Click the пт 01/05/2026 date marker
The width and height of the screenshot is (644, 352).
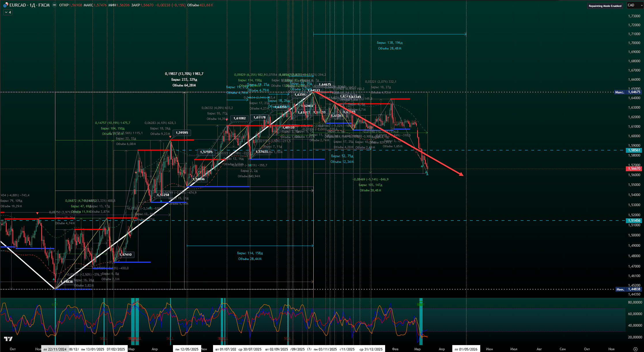pyautogui.click(x=466, y=349)
